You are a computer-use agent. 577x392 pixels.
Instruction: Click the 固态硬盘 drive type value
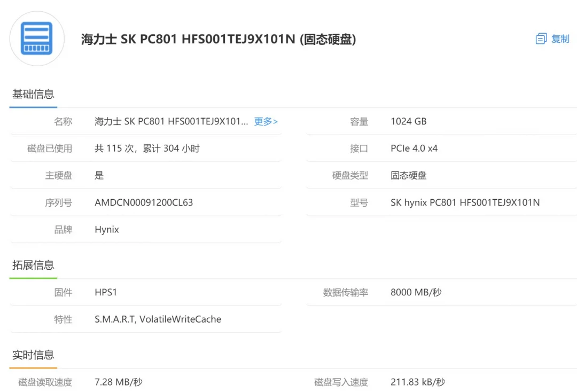pyautogui.click(x=408, y=175)
